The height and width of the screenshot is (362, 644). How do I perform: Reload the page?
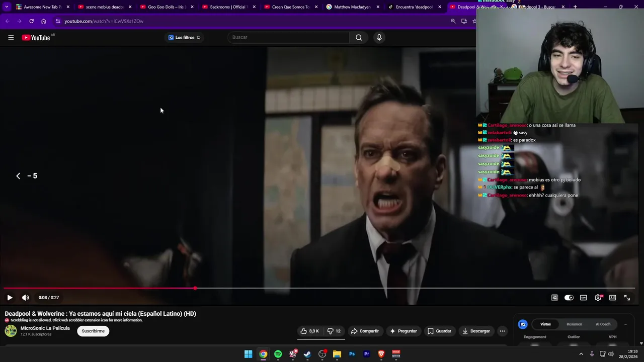pos(31,21)
